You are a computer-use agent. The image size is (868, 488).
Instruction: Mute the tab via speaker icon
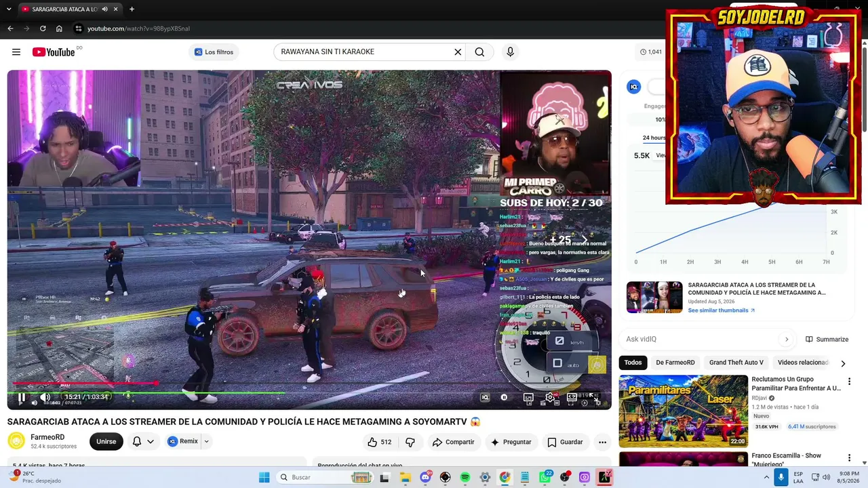(x=104, y=9)
